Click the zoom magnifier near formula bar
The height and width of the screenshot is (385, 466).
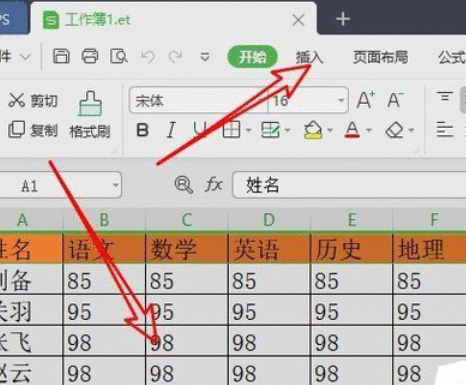click(184, 185)
